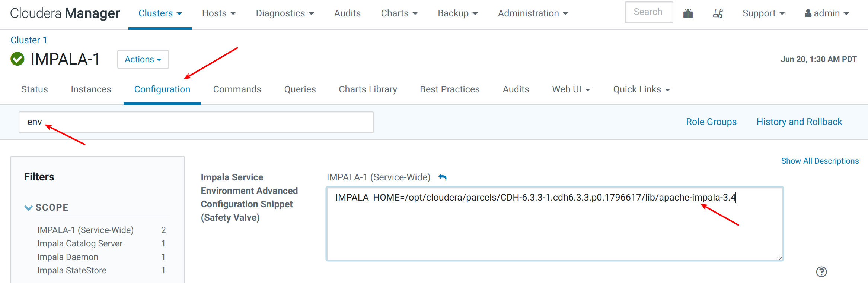Click the IMPALA-1 service title
This screenshot has height=283, width=868.
pos(66,59)
